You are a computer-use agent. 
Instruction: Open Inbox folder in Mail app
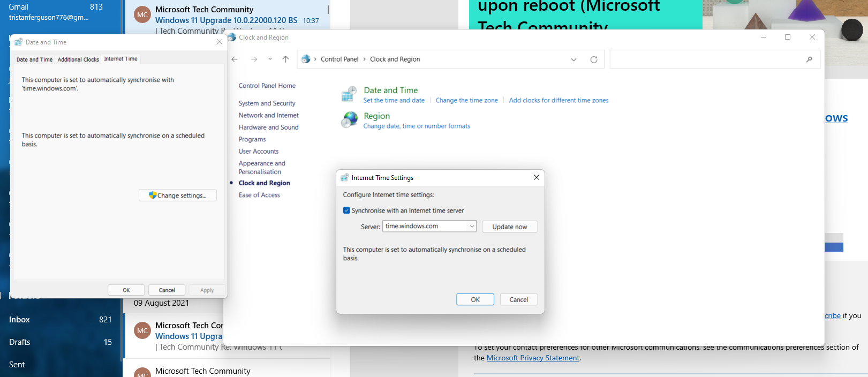(x=61, y=320)
